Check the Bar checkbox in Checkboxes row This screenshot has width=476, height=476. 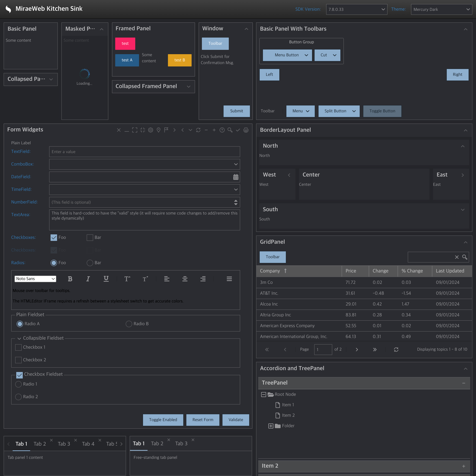click(90, 237)
